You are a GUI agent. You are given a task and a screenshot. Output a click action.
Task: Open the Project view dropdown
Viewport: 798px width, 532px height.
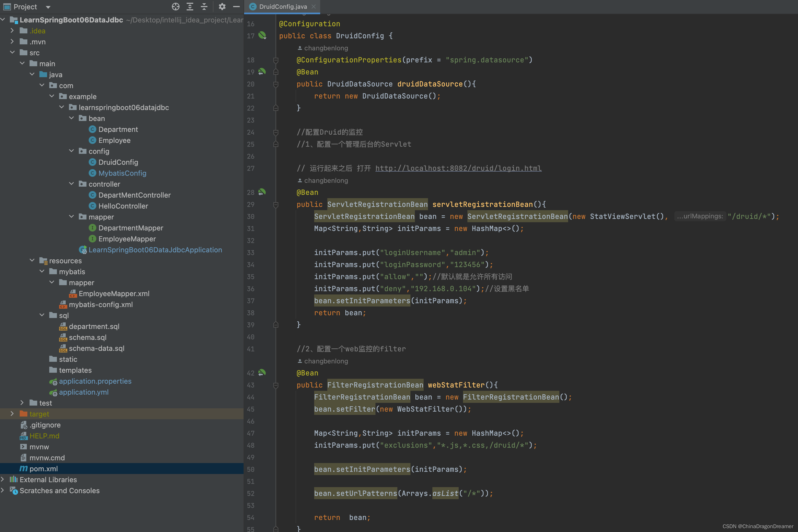pos(48,7)
